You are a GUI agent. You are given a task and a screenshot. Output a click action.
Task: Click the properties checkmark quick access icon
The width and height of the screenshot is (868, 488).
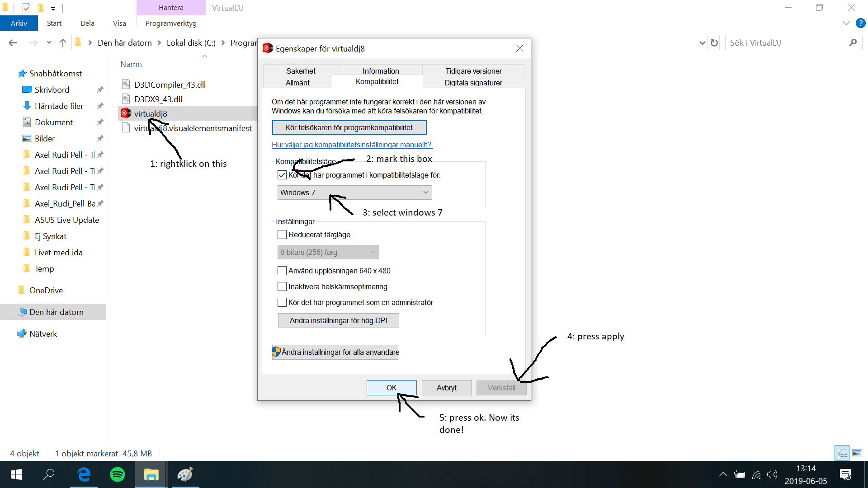click(26, 8)
